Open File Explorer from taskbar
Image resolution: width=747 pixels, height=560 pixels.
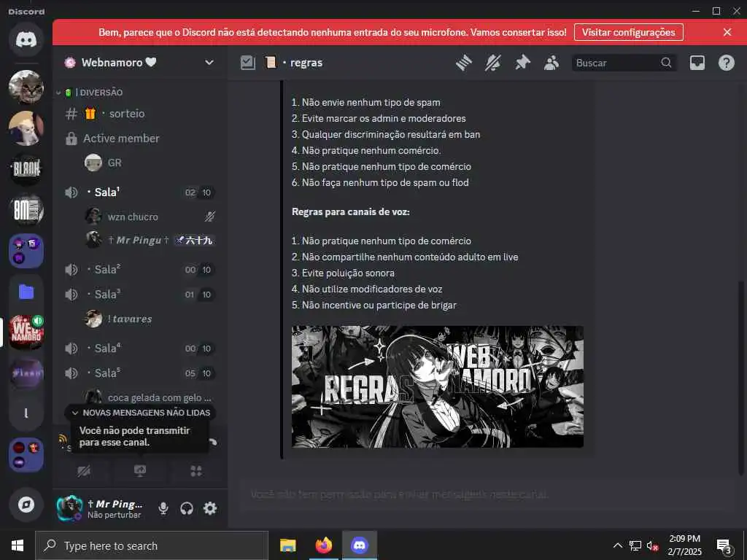tap(287, 545)
